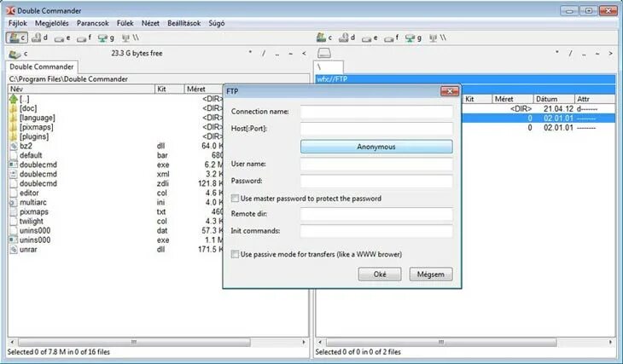
Task: Click left panel root / button
Action: (264, 53)
